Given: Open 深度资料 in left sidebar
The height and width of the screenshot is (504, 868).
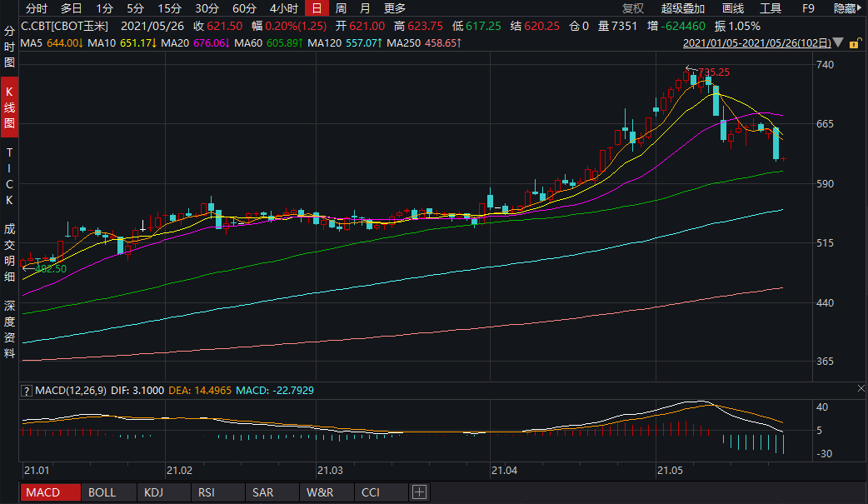Looking at the screenshot, I should click(x=9, y=329).
